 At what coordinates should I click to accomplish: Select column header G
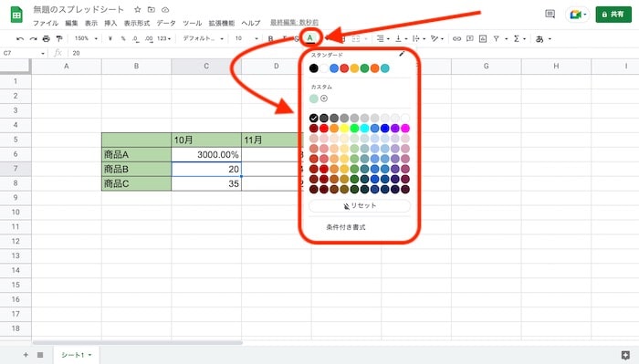487,66
